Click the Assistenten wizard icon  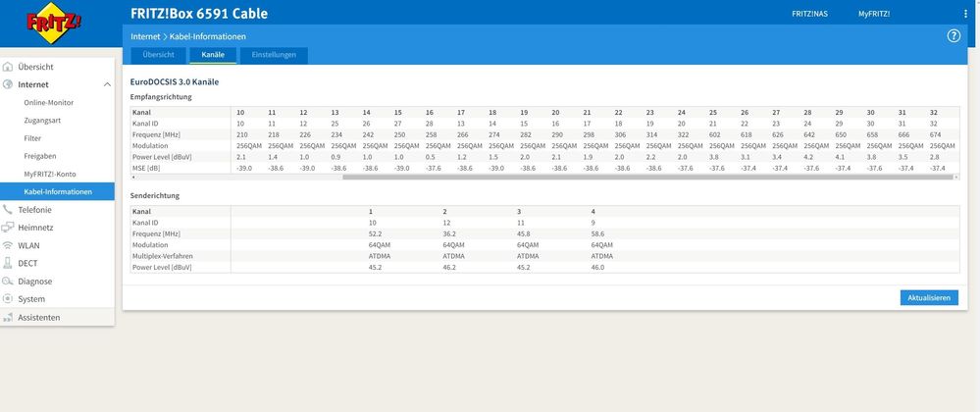pyautogui.click(x=8, y=317)
